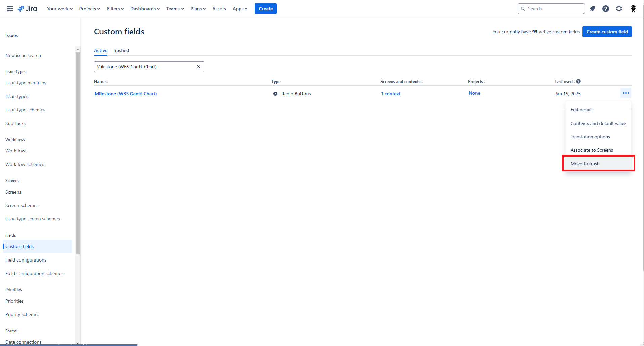Click the Jira logo
Image resolution: width=644 pixels, height=346 pixels.
click(x=27, y=9)
